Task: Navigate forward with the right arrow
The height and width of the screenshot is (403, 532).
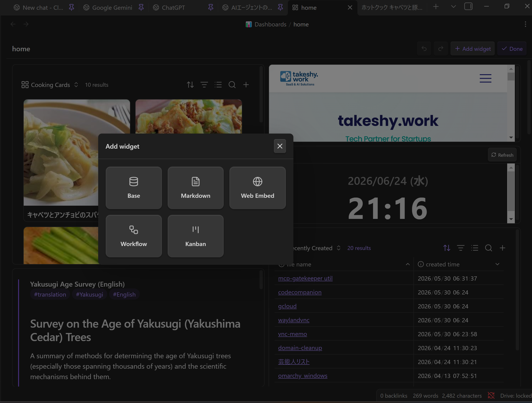Action: click(26, 24)
